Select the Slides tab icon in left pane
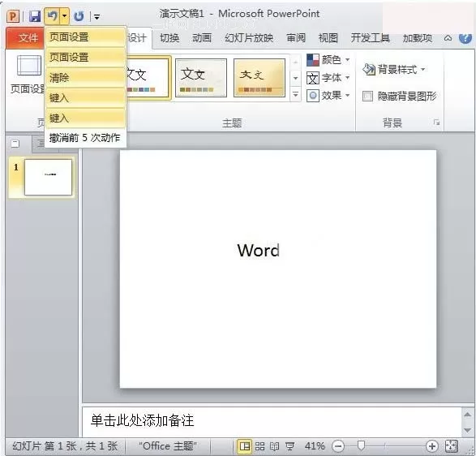The height and width of the screenshot is (456, 476). 15,144
